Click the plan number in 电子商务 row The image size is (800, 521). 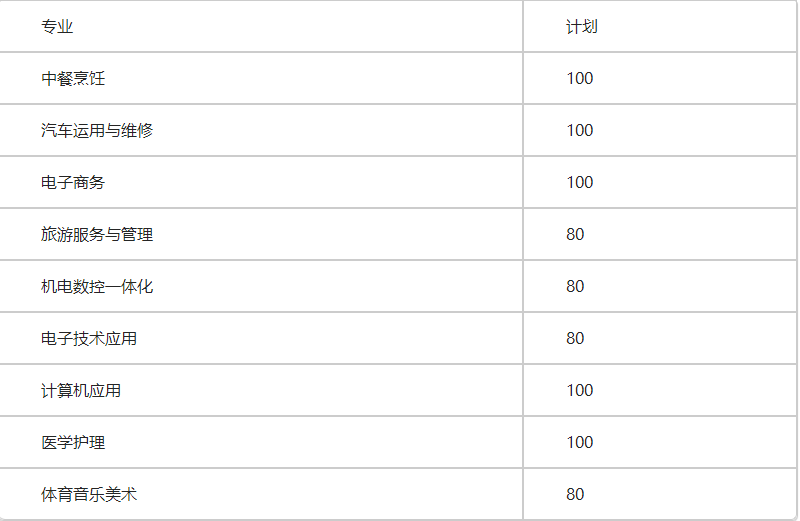click(580, 183)
